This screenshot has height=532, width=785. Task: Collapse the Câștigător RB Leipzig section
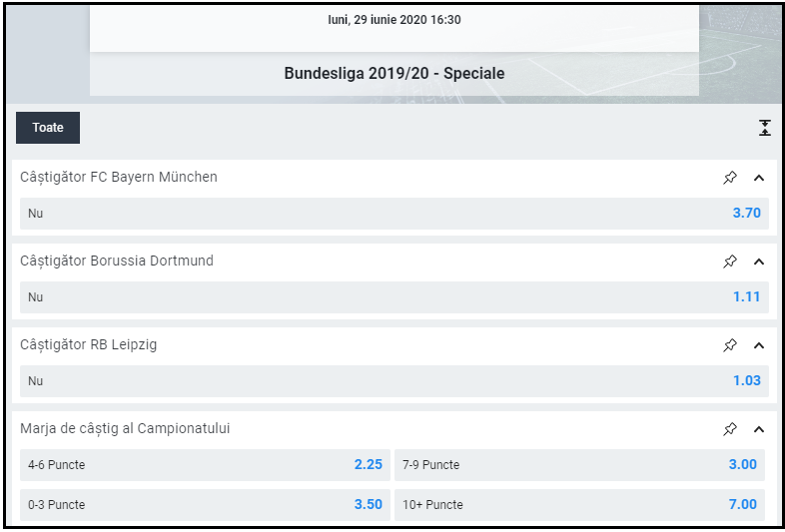click(758, 345)
